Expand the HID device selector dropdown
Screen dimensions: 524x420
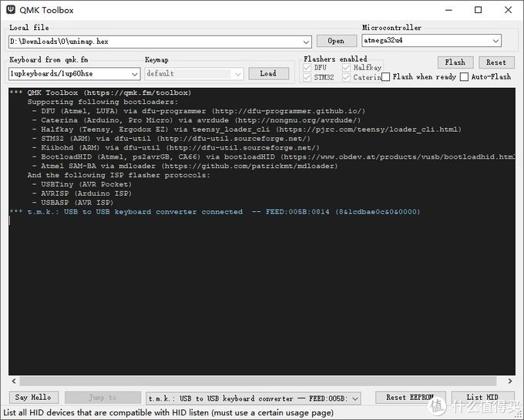click(x=355, y=398)
